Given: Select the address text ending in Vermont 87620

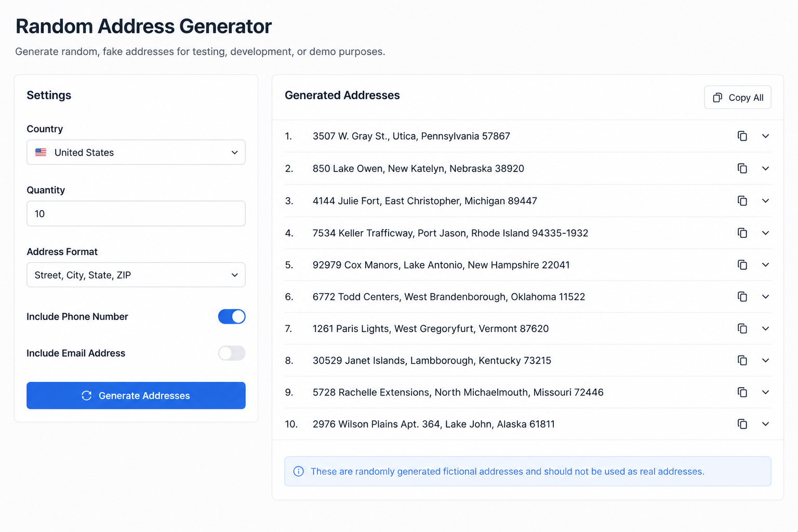Looking at the screenshot, I should coord(431,328).
